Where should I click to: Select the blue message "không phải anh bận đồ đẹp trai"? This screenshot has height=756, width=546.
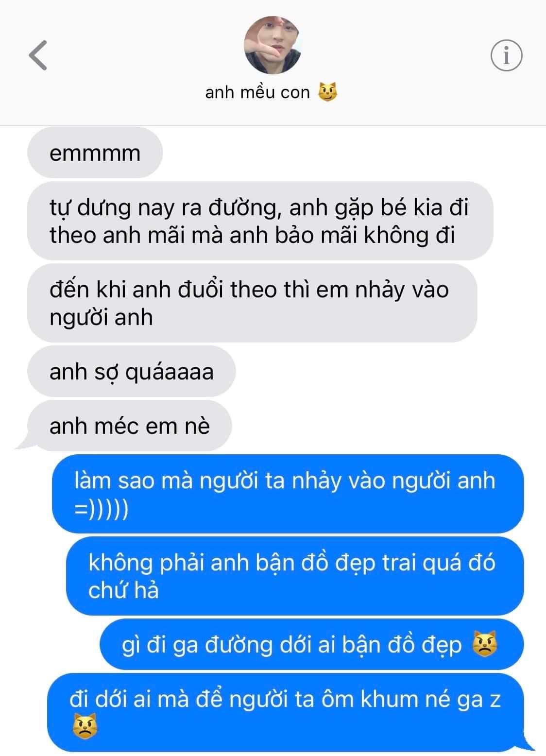click(x=295, y=576)
